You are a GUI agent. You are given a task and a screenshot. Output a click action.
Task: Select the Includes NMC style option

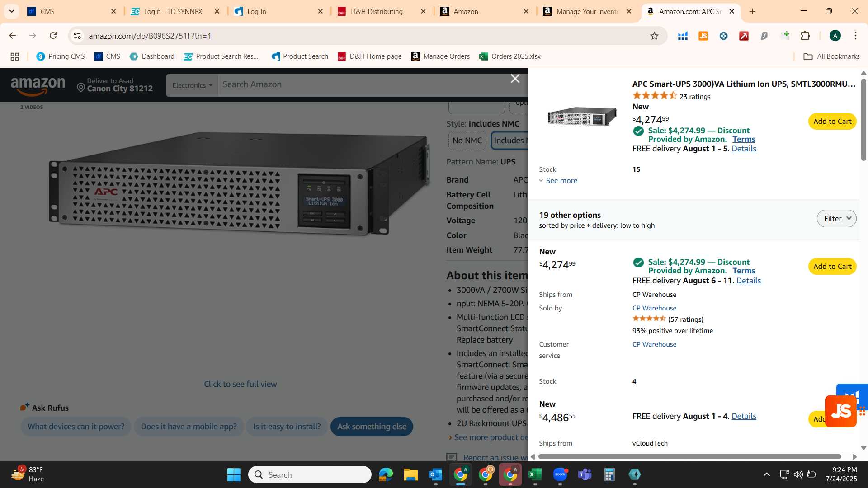pos(509,141)
